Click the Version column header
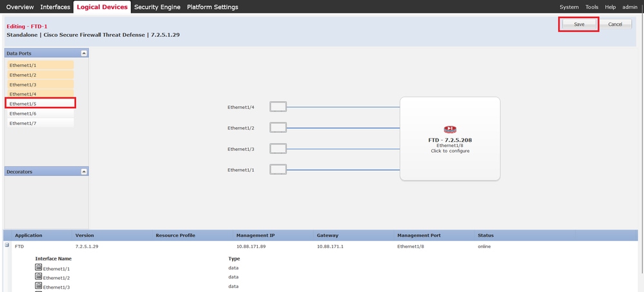This screenshot has width=644, height=292. click(x=84, y=235)
